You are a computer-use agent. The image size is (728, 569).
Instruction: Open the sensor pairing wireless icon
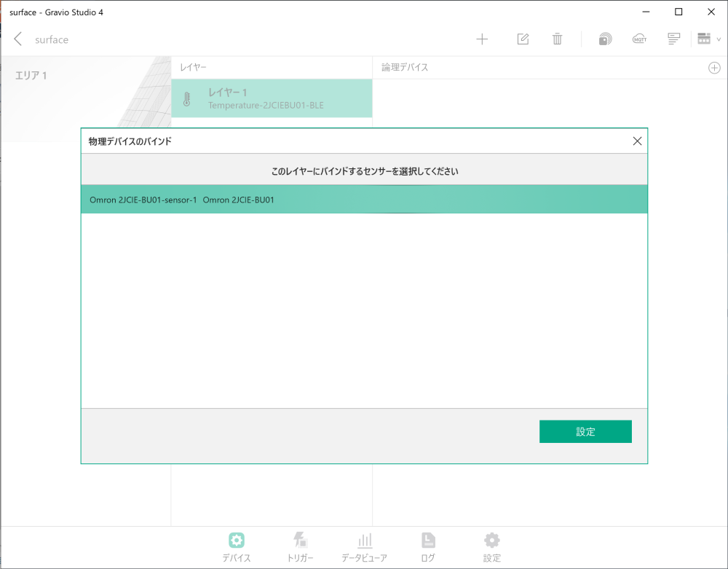[605, 39]
